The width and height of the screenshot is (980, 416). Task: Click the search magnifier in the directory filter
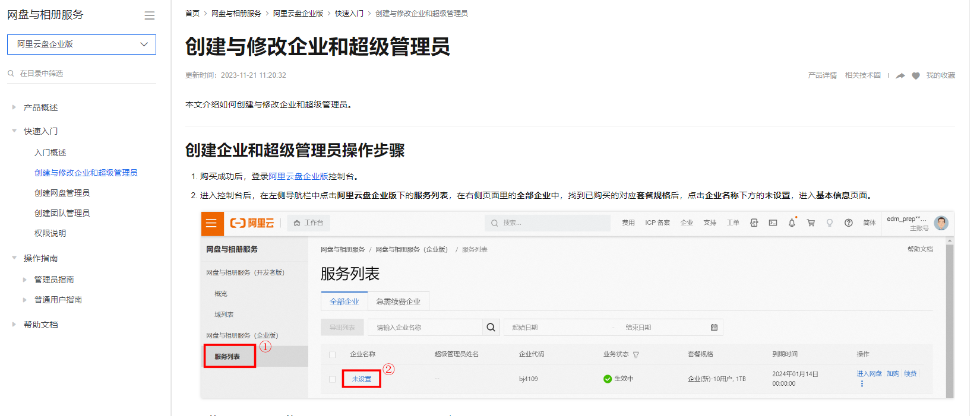click(x=11, y=73)
